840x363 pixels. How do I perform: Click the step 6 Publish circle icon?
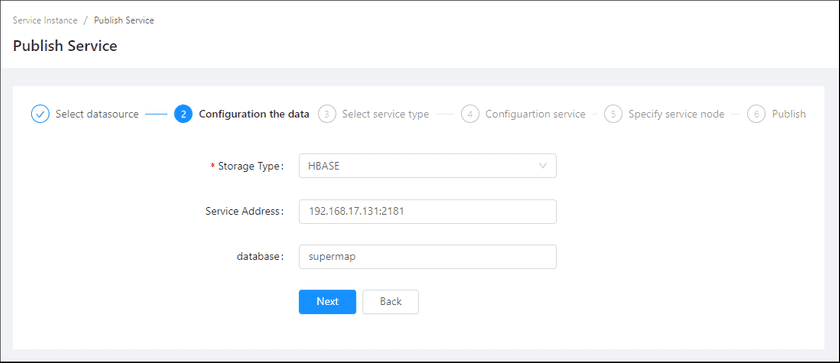[756, 114]
